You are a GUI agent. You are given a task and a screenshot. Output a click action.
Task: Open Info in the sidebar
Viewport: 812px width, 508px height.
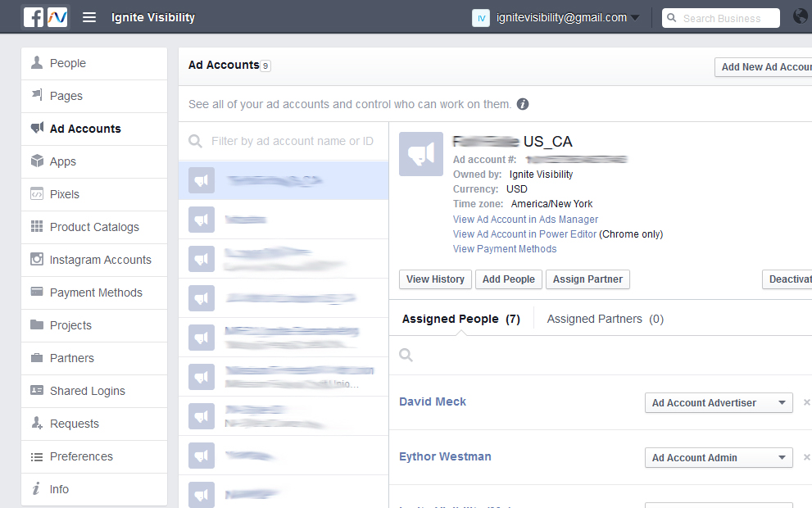[94, 489]
